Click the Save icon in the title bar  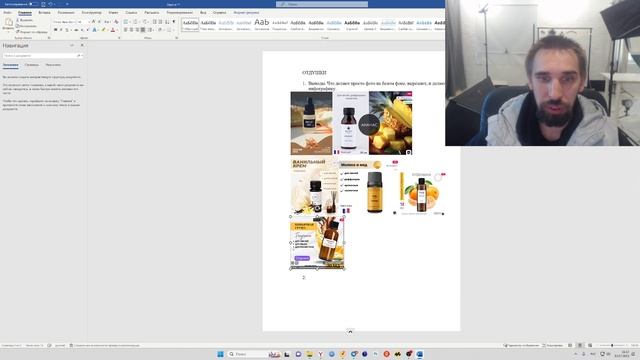43,4
